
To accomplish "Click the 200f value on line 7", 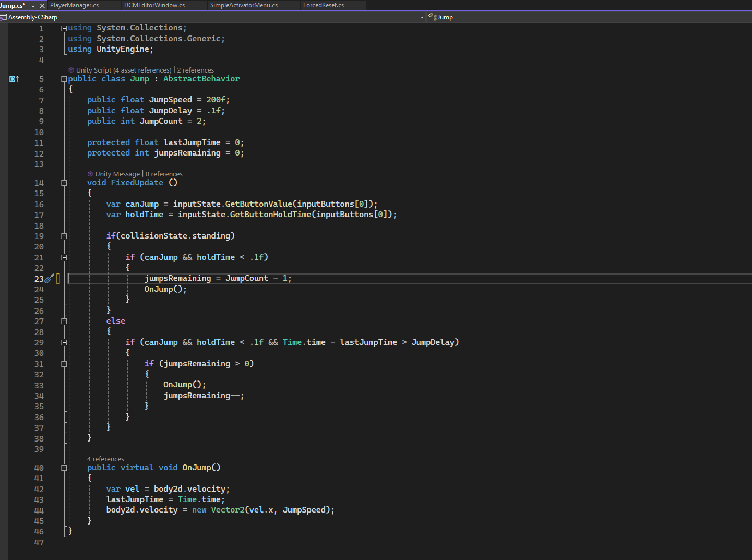I will tap(216, 100).
